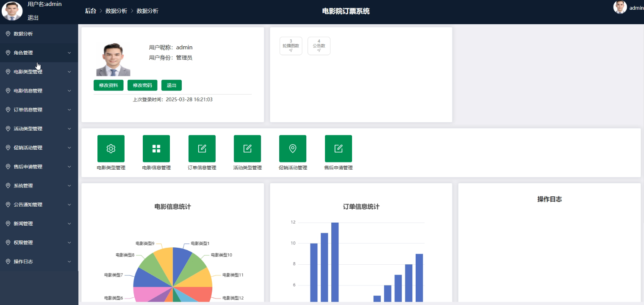Expand 角色管理 with its chevron
Image resolution: width=644 pixels, height=305 pixels.
69,53
